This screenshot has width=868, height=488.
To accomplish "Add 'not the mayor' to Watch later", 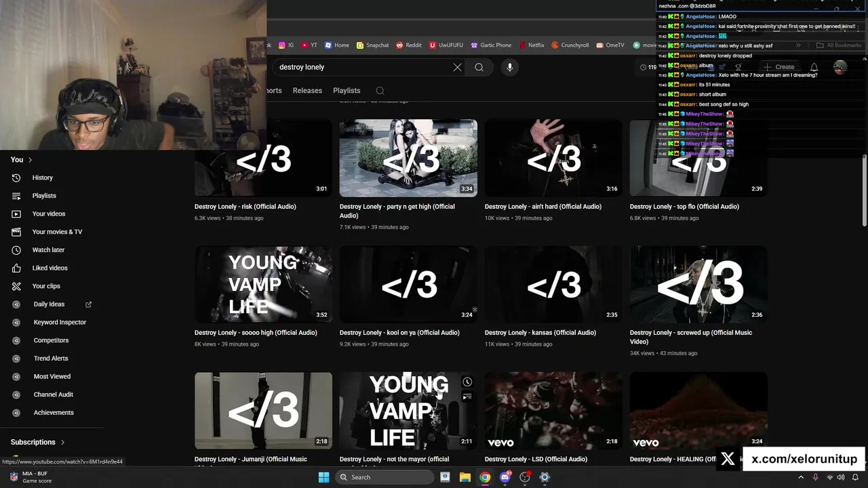I will point(467,382).
